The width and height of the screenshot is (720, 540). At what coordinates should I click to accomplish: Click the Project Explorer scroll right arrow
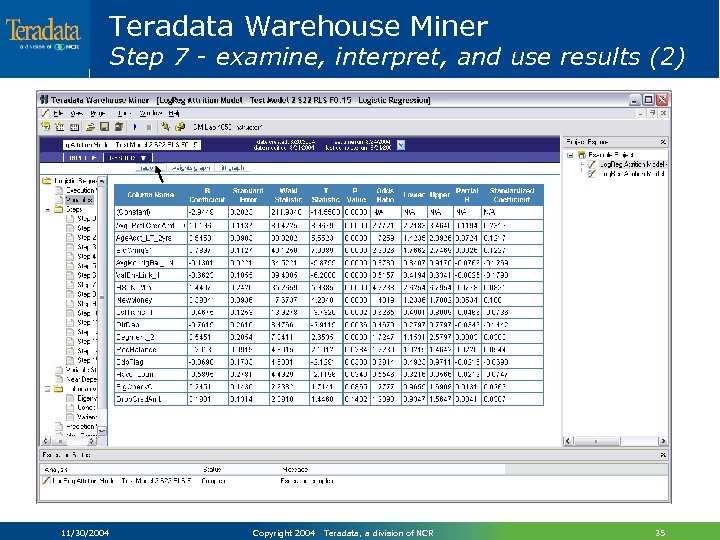[x=663, y=441]
